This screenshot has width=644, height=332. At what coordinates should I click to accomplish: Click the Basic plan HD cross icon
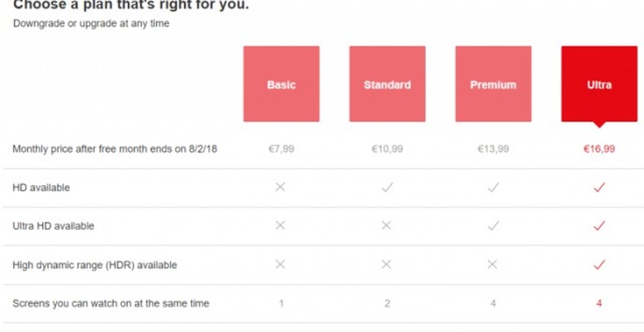coord(281,187)
